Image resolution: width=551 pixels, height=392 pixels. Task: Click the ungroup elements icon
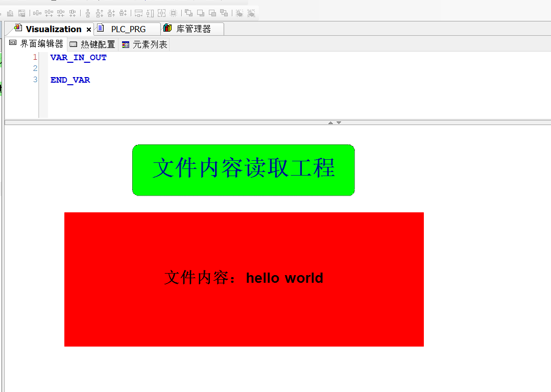click(252, 13)
